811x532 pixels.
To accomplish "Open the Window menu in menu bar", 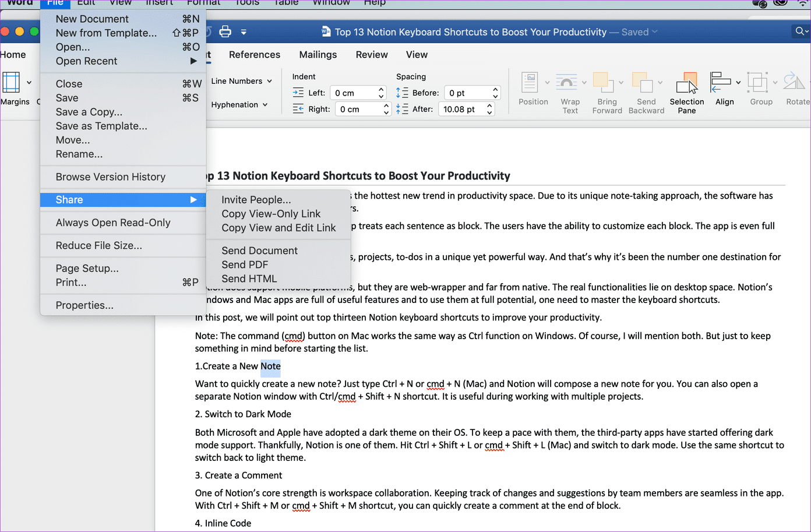I will (331, 3).
